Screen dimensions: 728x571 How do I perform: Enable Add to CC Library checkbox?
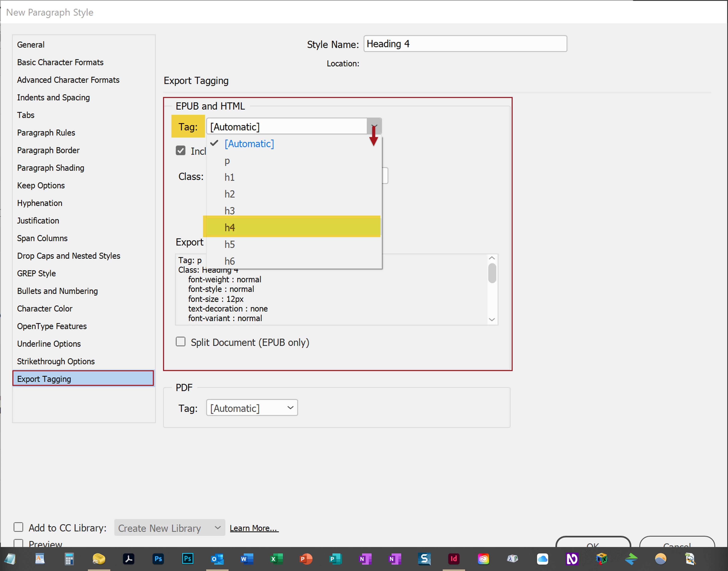tap(18, 527)
